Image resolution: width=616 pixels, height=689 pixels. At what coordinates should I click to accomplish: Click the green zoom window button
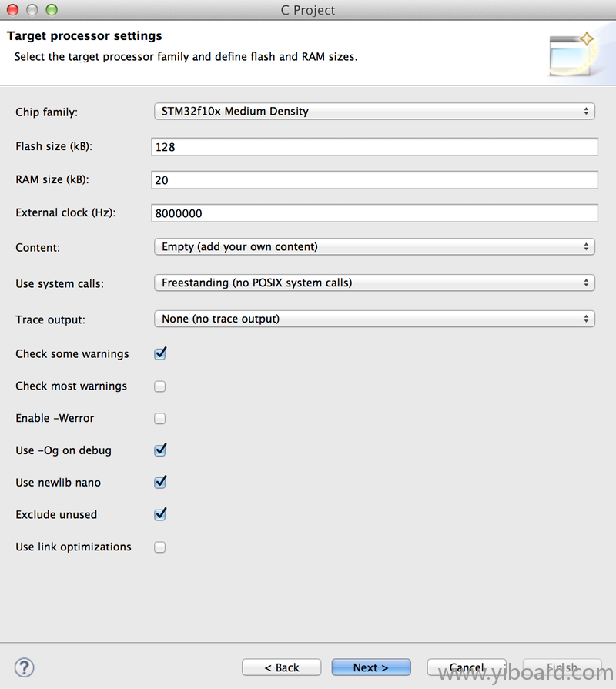[x=52, y=10]
